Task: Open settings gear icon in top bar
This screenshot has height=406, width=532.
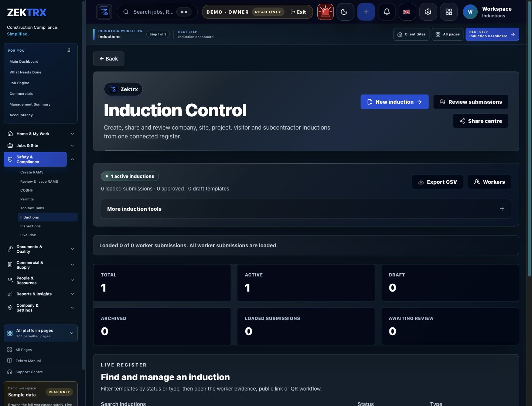Action: (428, 12)
